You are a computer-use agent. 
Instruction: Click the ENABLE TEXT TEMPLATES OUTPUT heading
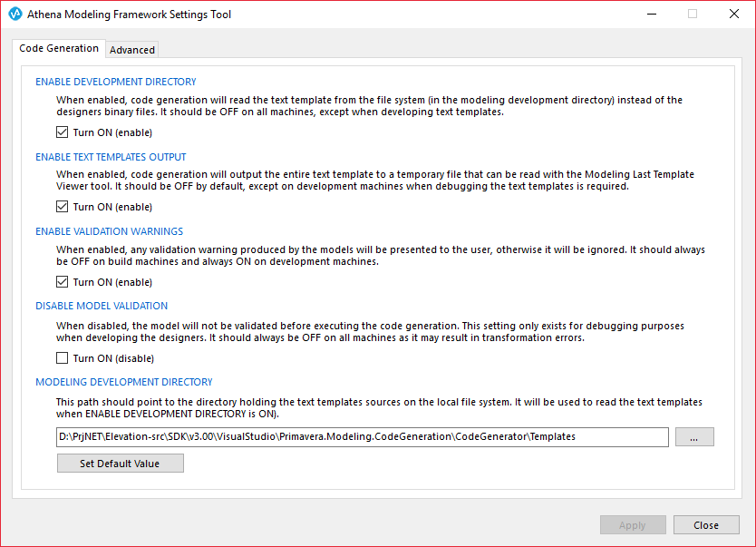(x=111, y=157)
